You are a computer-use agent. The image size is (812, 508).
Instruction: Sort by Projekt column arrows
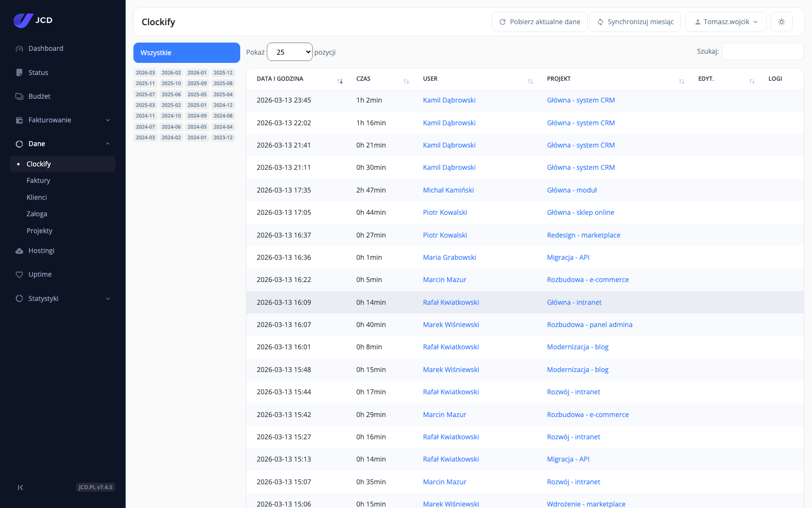pyautogui.click(x=681, y=81)
